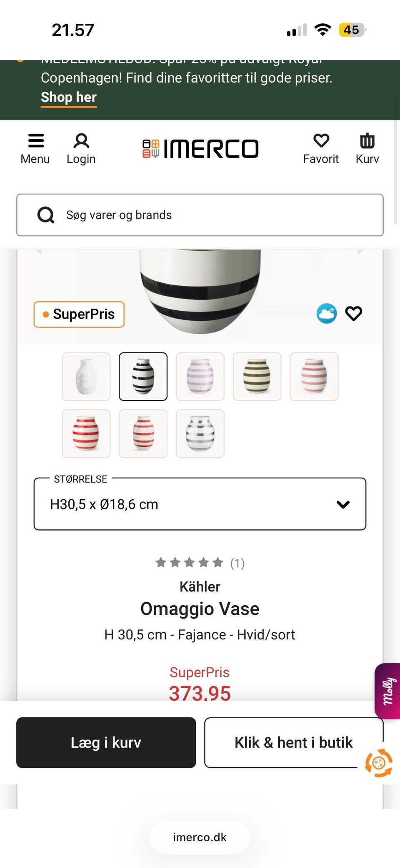Screen dimensions: 400x868
Task: Select the lilac striped vase variant
Action: click(200, 376)
